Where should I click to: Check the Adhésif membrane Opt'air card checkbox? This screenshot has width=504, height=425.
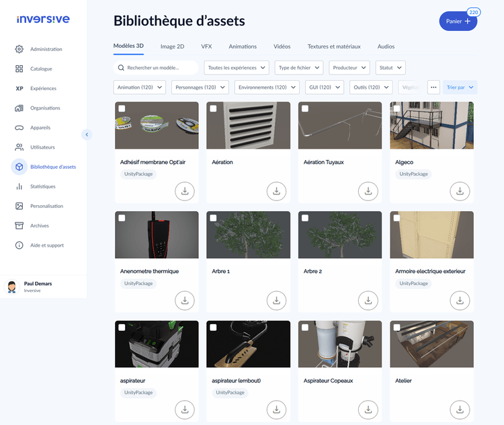click(x=122, y=109)
